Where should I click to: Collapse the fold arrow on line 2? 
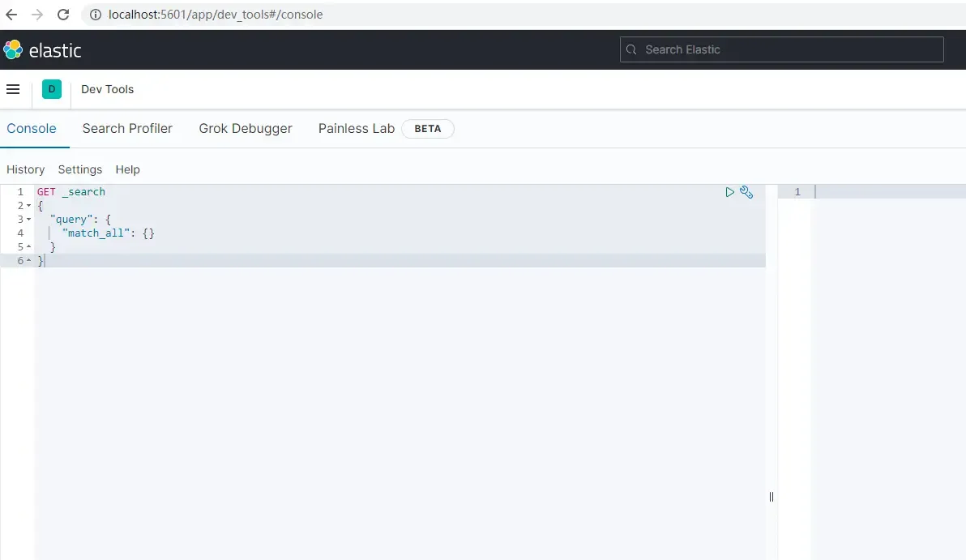pos(29,206)
